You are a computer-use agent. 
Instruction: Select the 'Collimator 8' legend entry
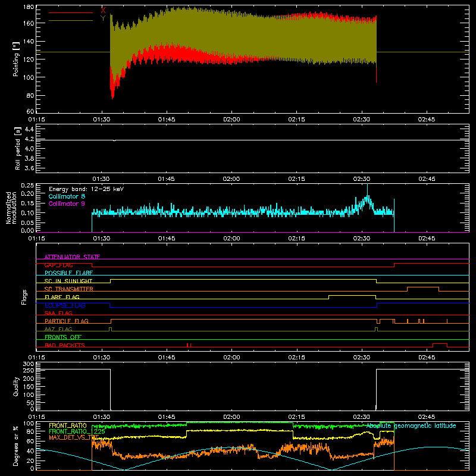(67, 196)
